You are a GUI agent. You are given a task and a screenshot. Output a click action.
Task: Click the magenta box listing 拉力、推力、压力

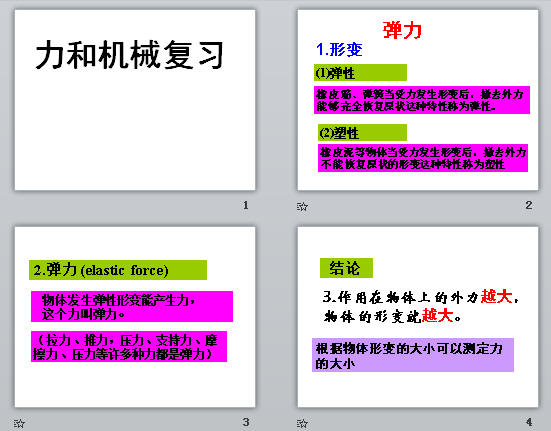(129, 346)
